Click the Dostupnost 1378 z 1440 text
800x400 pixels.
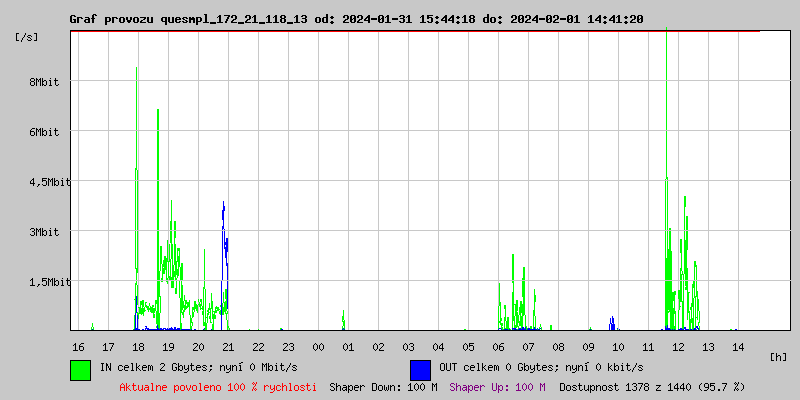(652, 387)
